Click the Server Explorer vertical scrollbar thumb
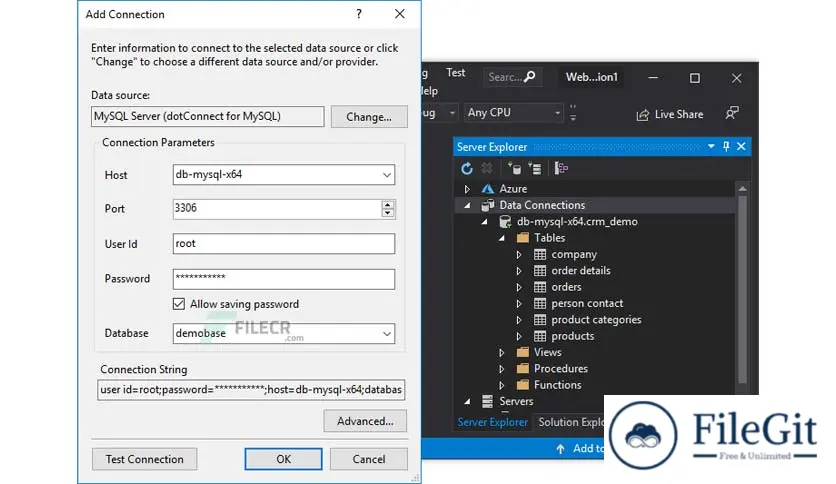The height and width of the screenshot is (484, 836). 742,289
